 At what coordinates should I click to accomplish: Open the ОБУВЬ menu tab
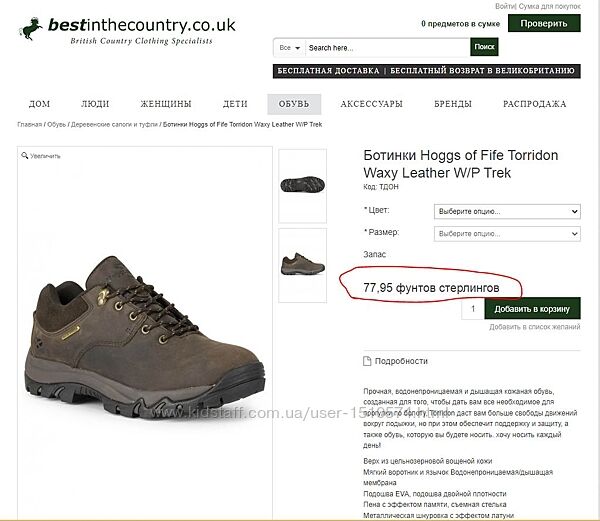point(294,104)
